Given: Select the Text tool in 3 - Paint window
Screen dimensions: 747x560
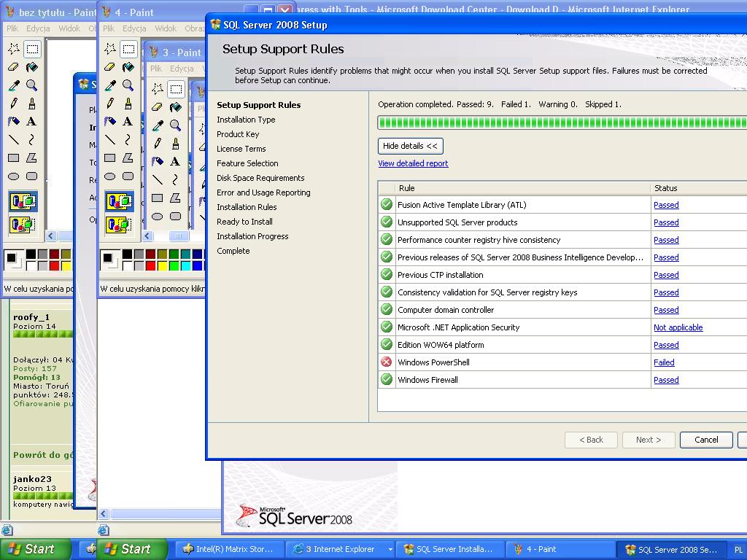Looking at the screenshot, I should [x=175, y=161].
